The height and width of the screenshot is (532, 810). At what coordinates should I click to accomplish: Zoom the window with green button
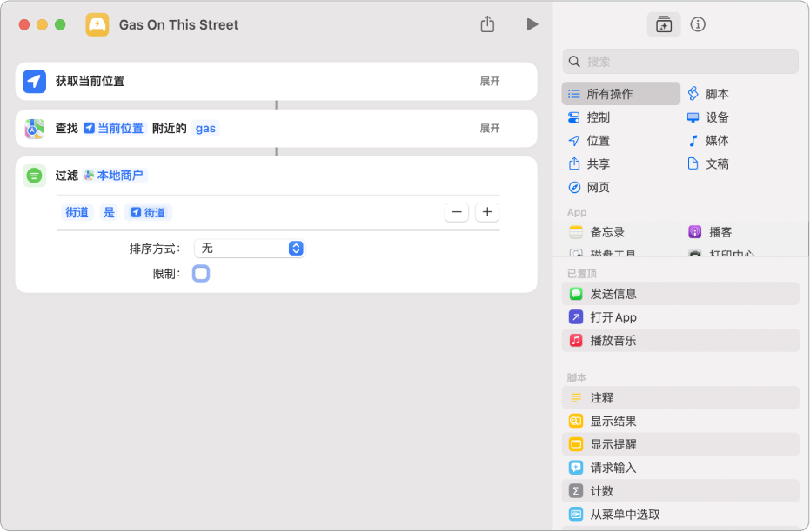(60, 24)
